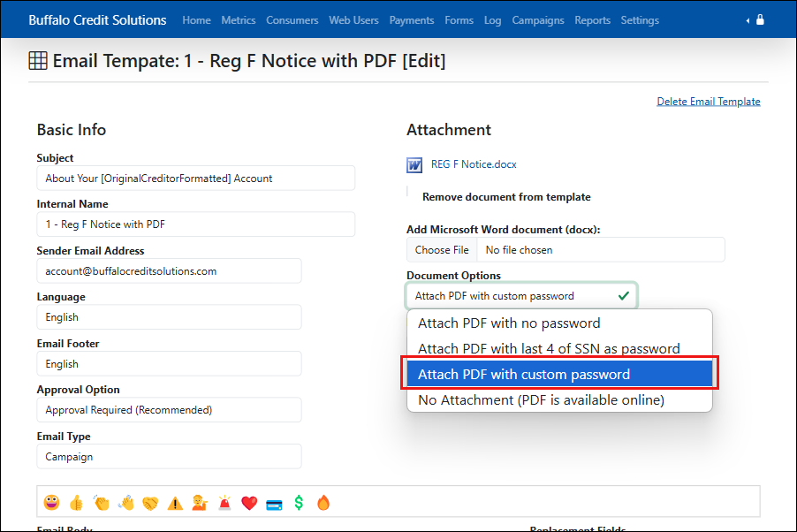Select Attach PDF with last 4 of SSN as password

point(559,348)
